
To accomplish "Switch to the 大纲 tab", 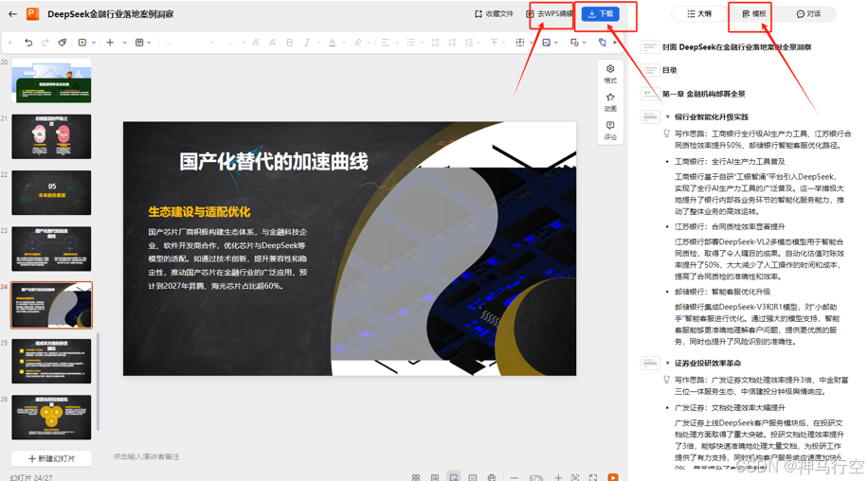I will (x=699, y=14).
